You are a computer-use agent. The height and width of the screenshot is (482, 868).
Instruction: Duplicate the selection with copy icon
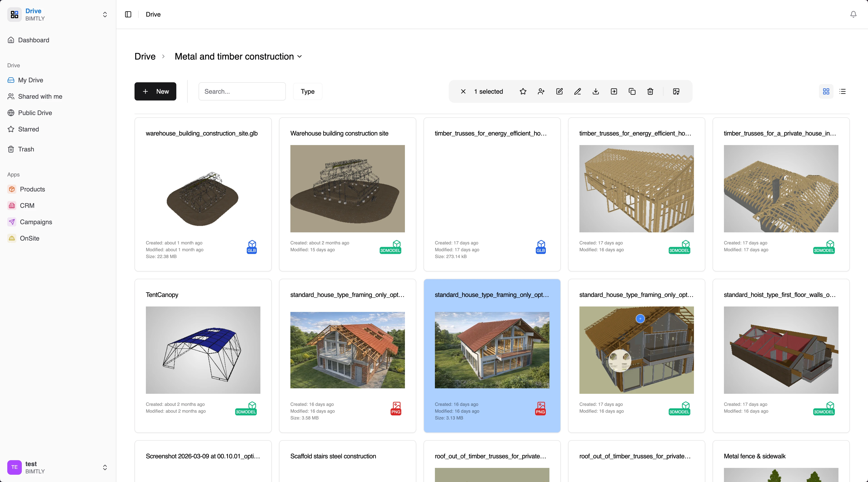632,91
